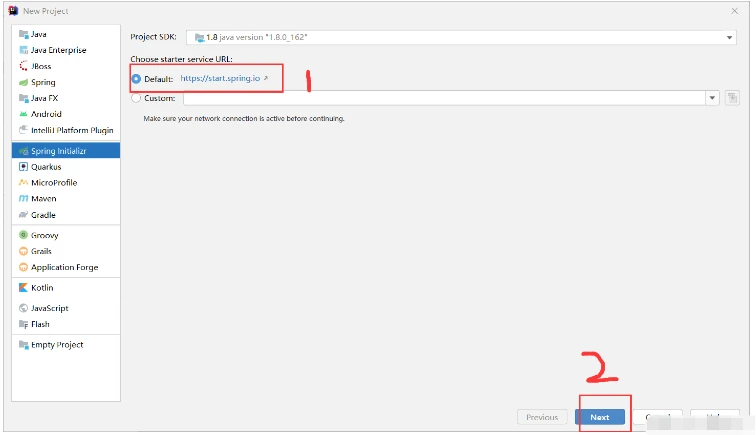Image resolution: width=756 pixels, height=435 pixels.
Task: Choose Empty Project from the list
Action: pos(57,345)
